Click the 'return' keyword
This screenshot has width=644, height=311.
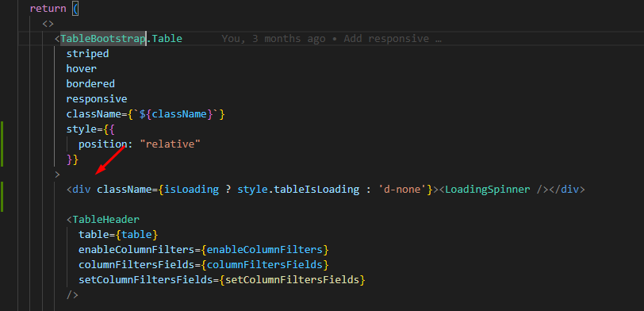48,9
